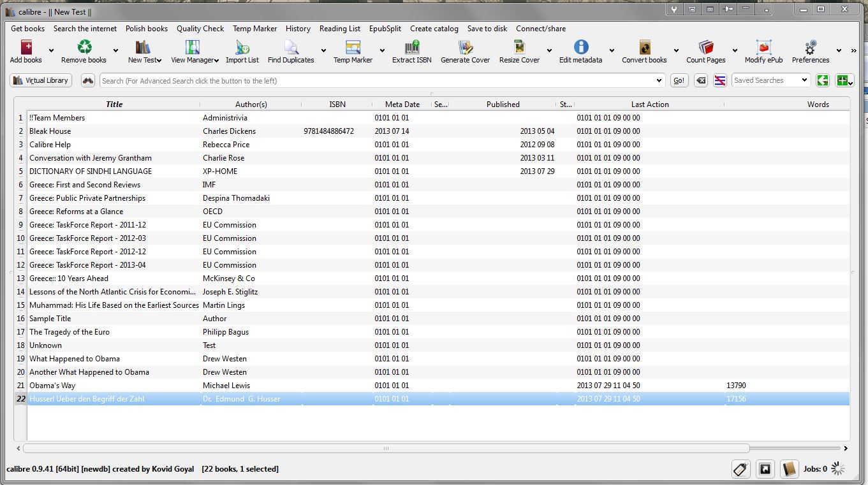The width and height of the screenshot is (868, 485).
Task: Click the Convert books toolbar icon
Action: pyautogui.click(x=645, y=47)
